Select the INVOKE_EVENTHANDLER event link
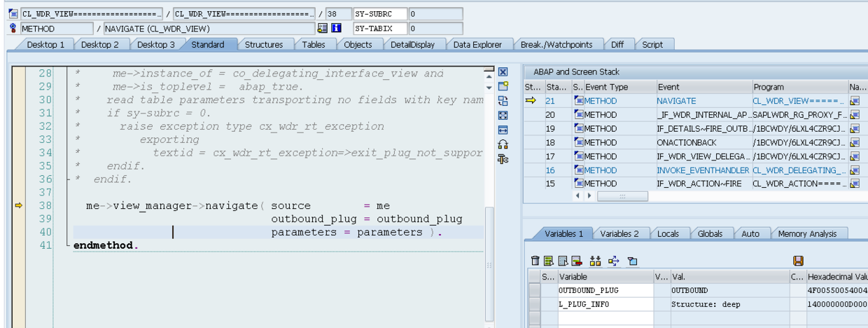Screen dimensions: 868x328 703,170
